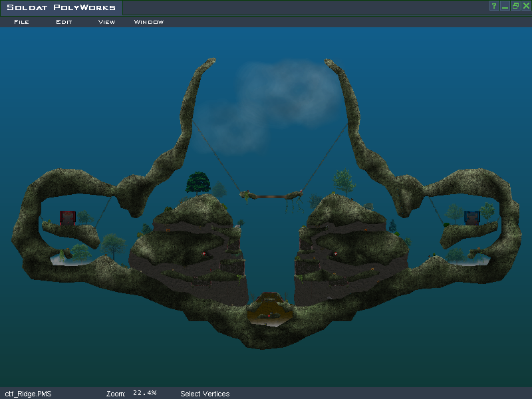
Task: Open the help question mark icon
Action: pos(494,6)
